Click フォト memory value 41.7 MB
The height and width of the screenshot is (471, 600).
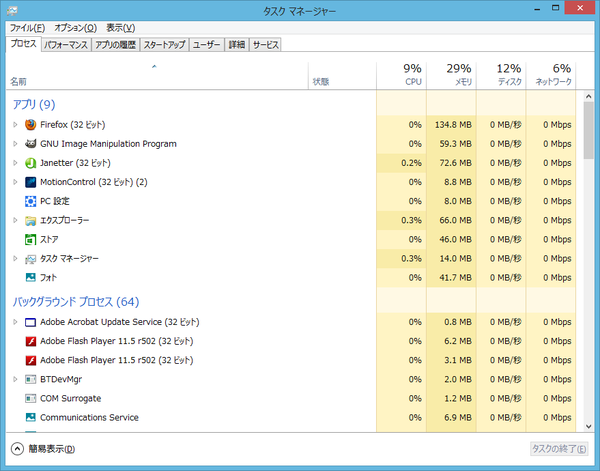455,278
